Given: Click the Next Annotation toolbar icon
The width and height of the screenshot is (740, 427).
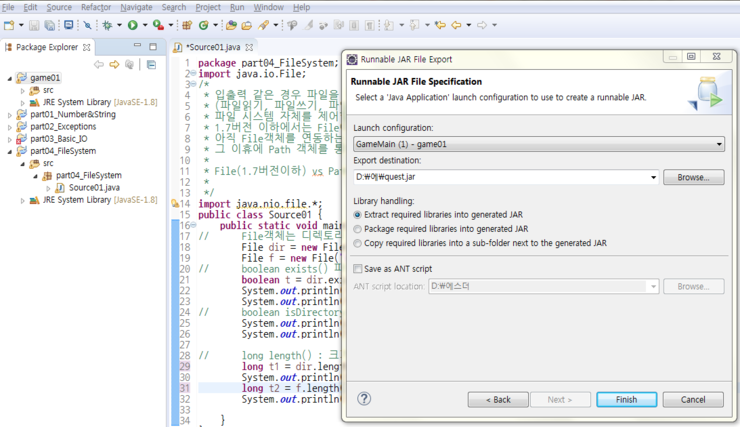Looking at the screenshot, I should click(389, 25).
